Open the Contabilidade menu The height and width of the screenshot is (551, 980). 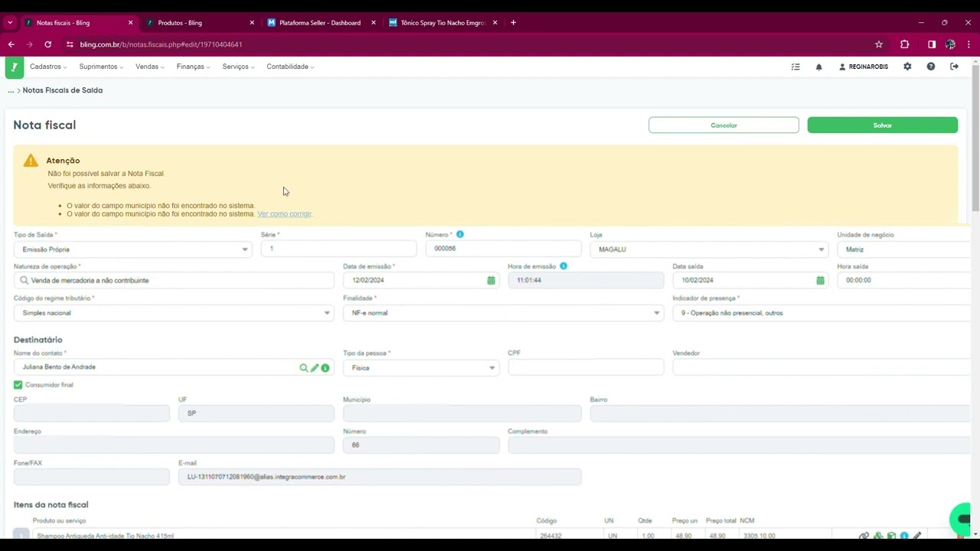tap(290, 67)
